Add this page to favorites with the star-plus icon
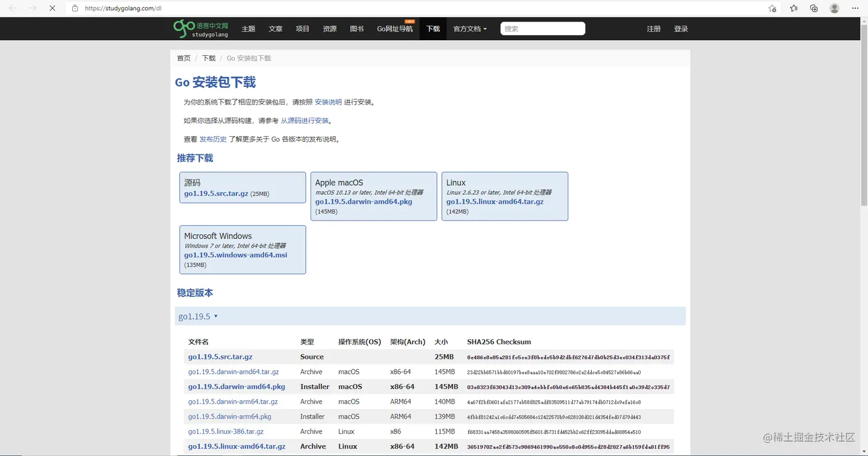 [772, 8]
